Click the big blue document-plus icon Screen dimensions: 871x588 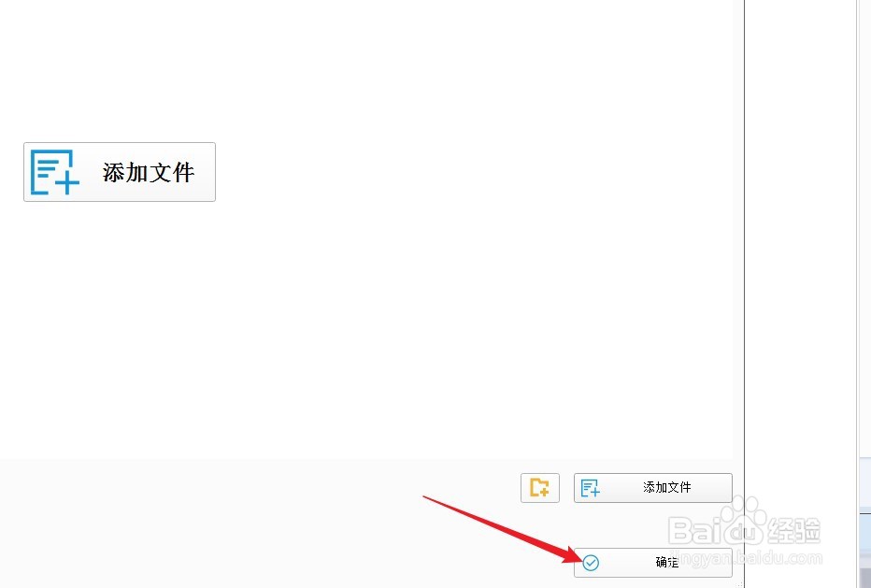[x=54, y=172]
